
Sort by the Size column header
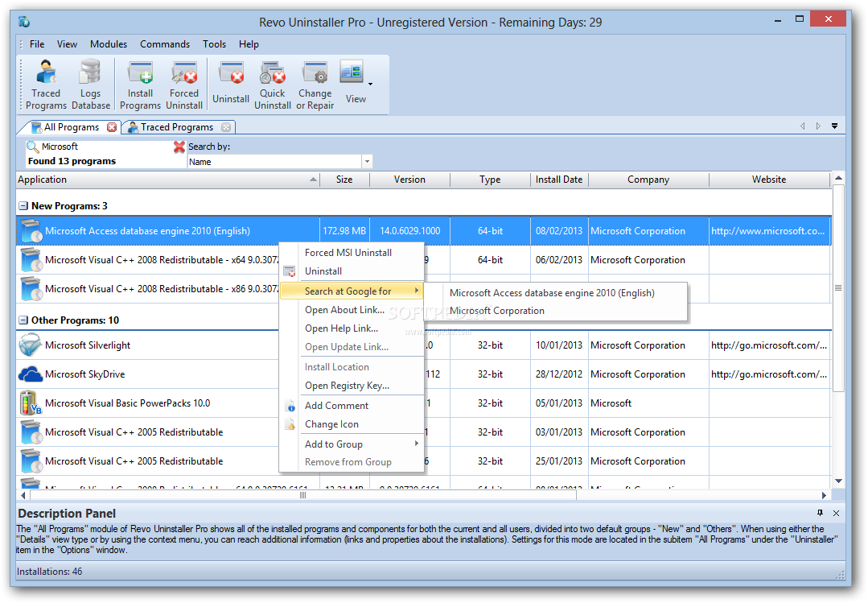click(344, 180)
